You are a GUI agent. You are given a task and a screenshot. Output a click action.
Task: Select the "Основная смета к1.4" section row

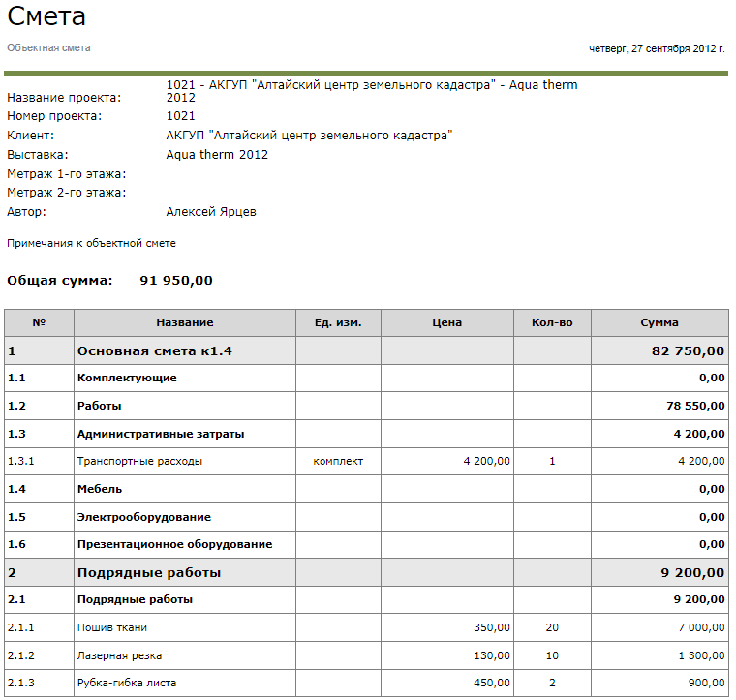coord(155,350)
